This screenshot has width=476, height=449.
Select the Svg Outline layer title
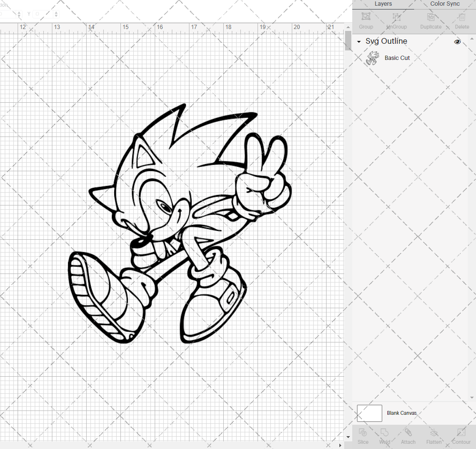386,41
